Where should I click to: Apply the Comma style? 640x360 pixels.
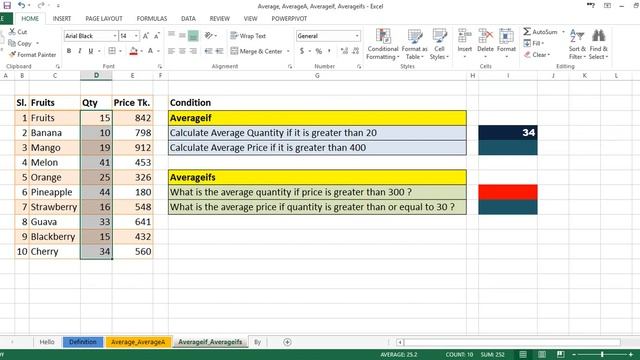(329, 51)
